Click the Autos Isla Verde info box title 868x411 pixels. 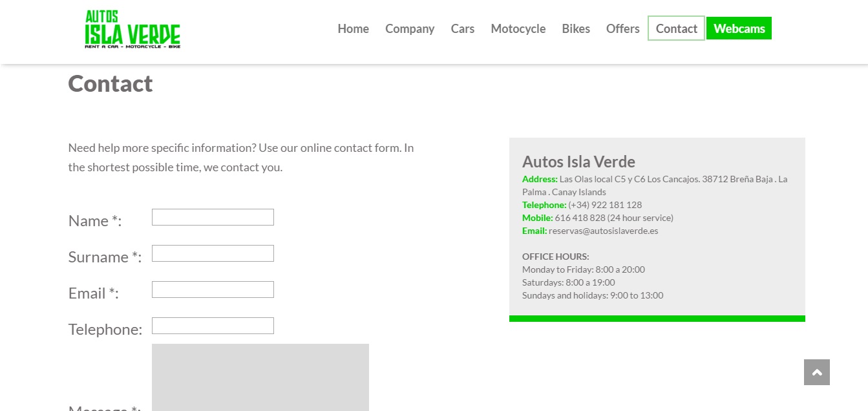(578, 162)
